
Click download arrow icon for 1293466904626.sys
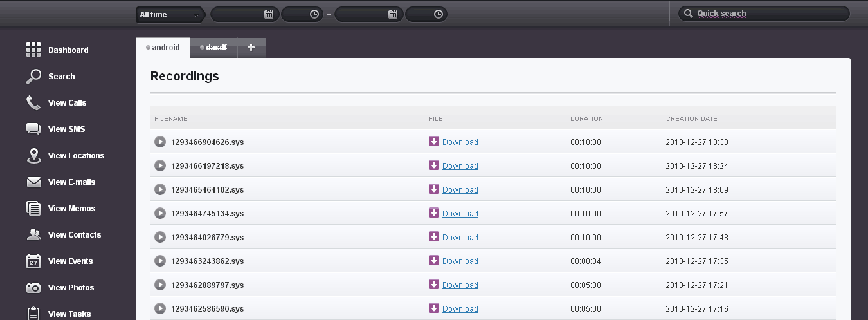(434, 141)
